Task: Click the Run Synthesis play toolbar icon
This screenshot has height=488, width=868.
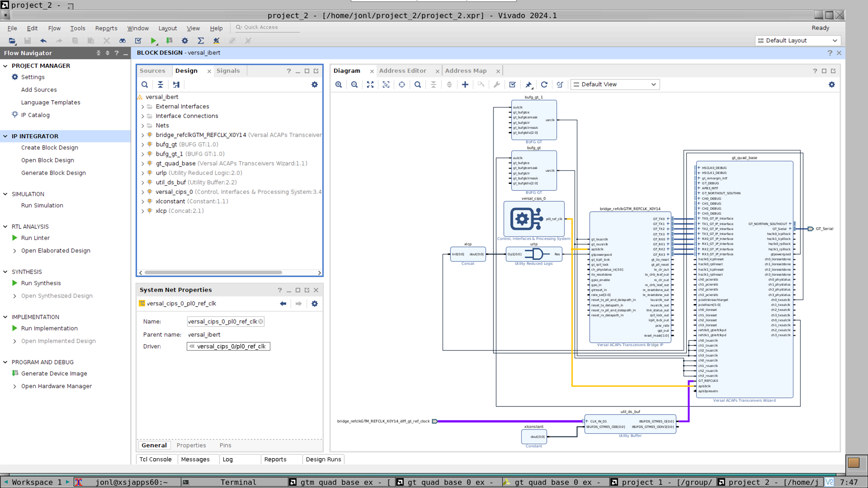Action: coord(153,40)
